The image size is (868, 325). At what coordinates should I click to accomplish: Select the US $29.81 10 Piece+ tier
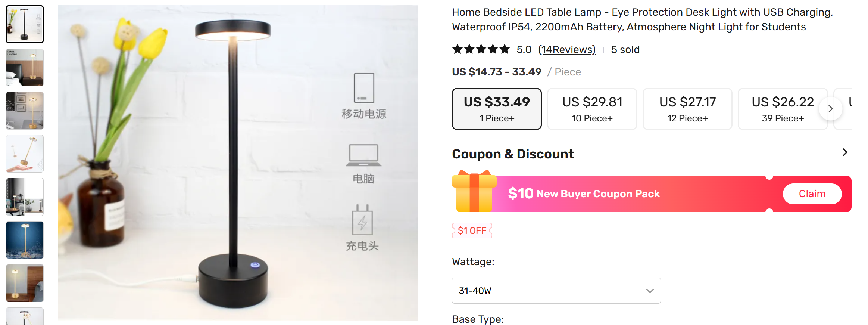tap(592, 109)
